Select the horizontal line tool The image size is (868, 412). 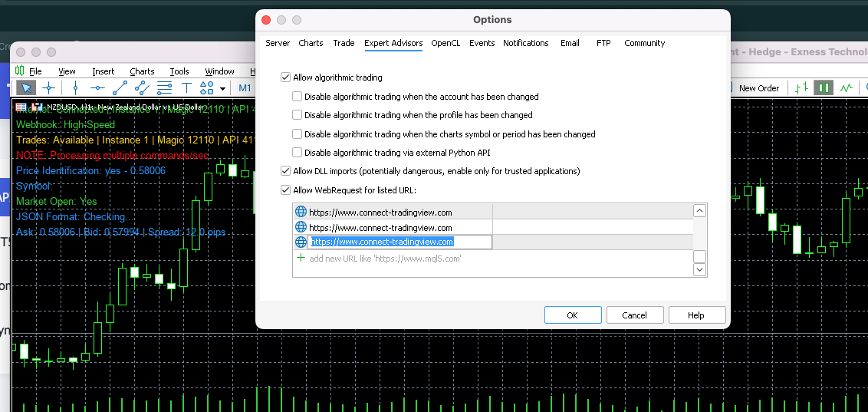[97, 88]
